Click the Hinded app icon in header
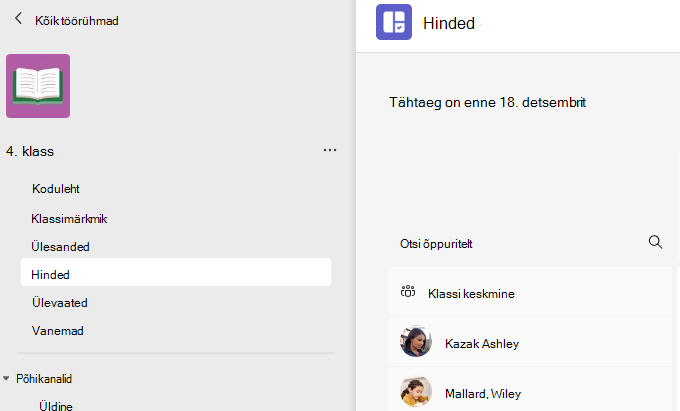Image resolution: width=680 pixels, height=411 pixels. point(394,22)
